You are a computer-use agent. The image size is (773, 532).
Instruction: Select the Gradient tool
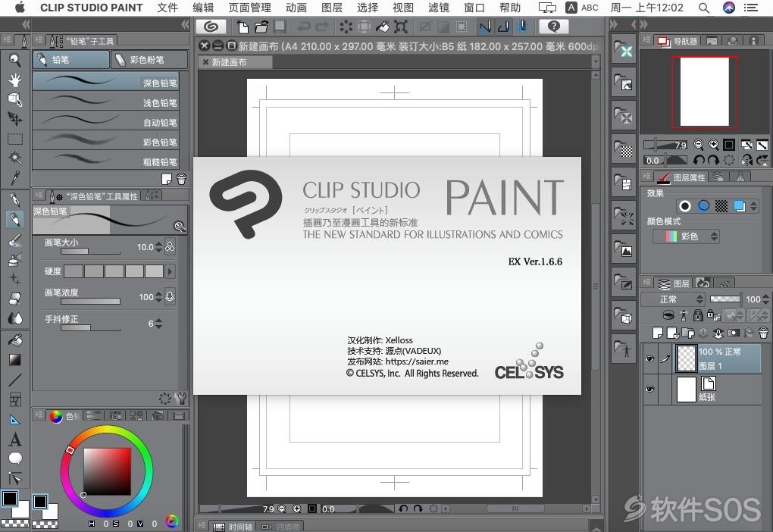(x=15, y=360)
